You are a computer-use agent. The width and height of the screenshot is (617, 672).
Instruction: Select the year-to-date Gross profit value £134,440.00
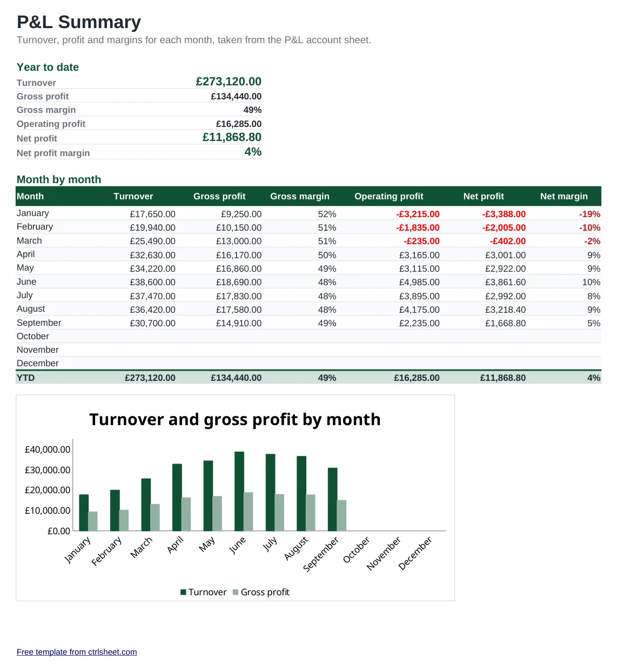coord(236,96)
